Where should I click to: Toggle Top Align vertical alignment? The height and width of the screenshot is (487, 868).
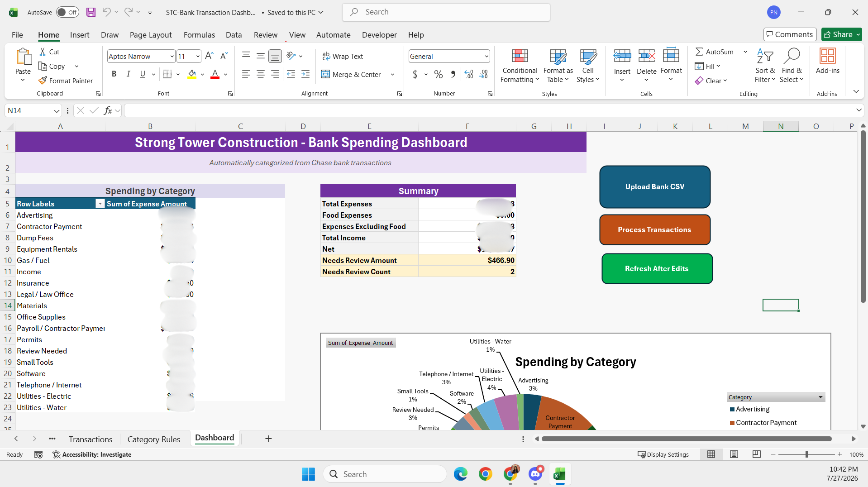coord(246,56)
